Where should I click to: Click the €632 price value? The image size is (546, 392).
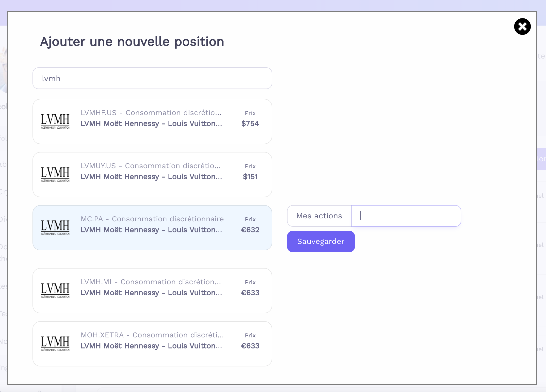[x=250, y=230]
